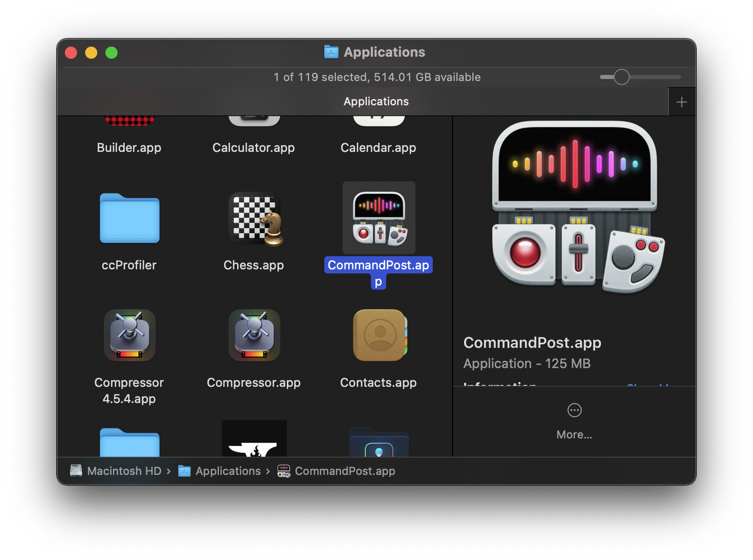Click the '1 of 119 selected' status text

click(377, 77)
